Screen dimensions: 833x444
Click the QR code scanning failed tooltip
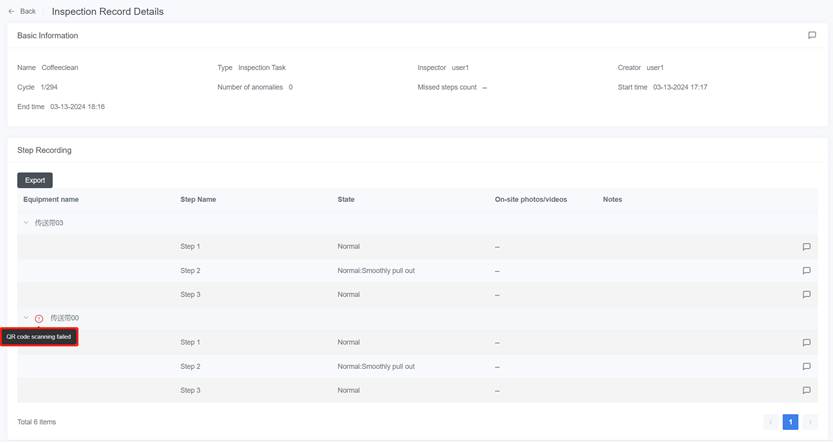(x=39, y=337)
